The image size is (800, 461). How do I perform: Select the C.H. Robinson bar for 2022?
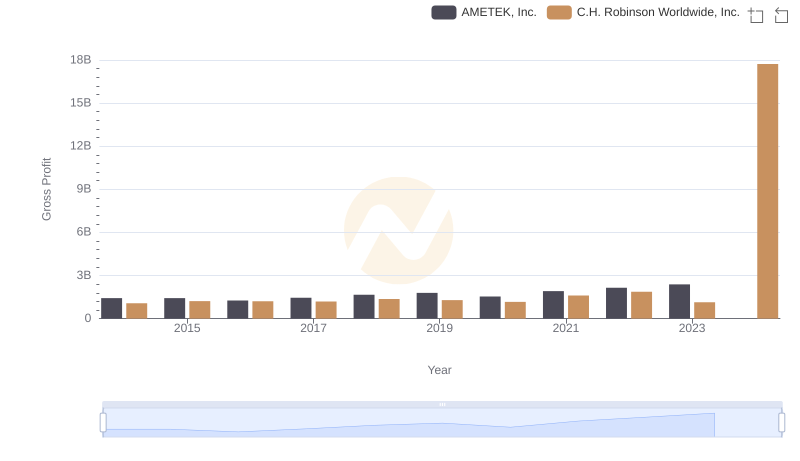click(641, 305)
